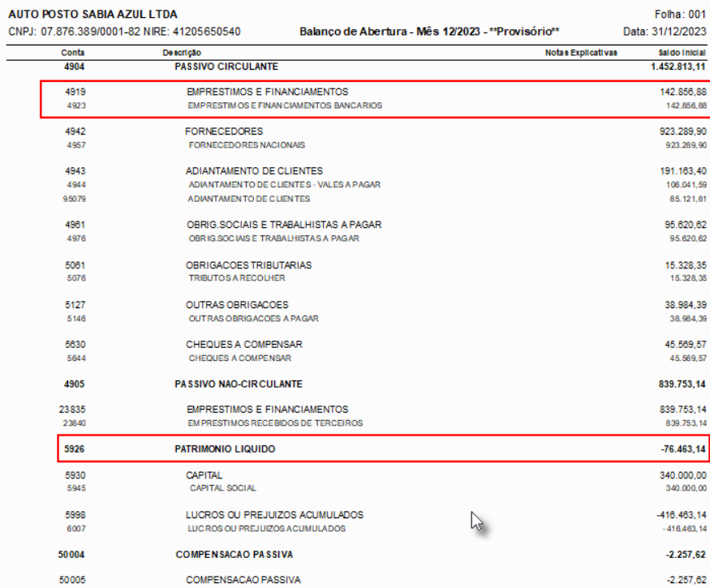Select the PATRIMONIO LIQUIDO heading

point(225,449)
